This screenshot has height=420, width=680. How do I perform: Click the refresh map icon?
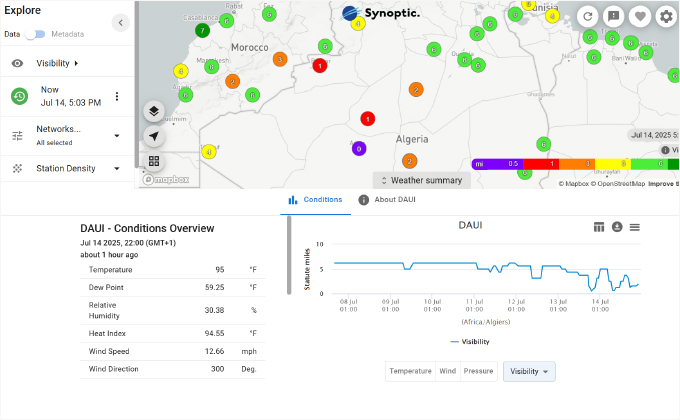(589, 16)
